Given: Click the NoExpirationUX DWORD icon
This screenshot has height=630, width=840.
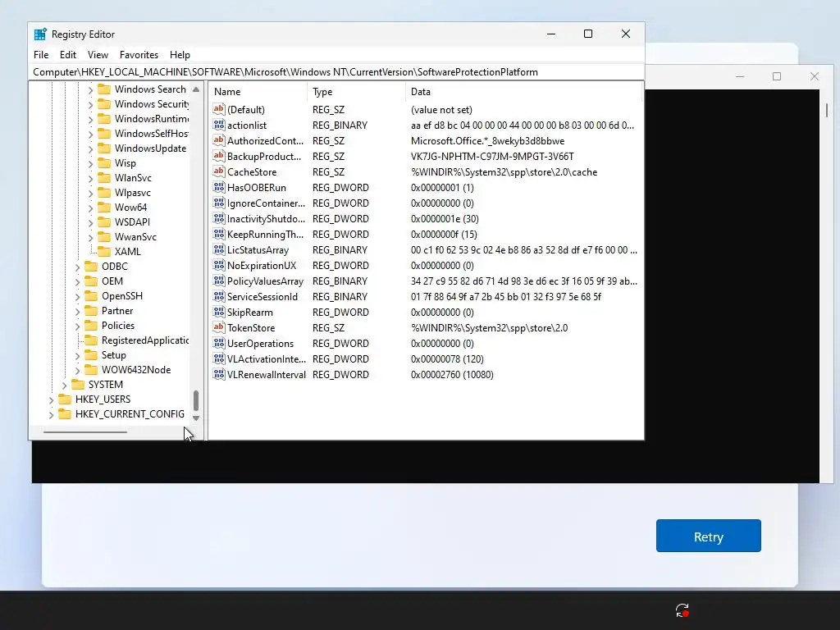Looking at the screenshot, I should pos(218,265).
